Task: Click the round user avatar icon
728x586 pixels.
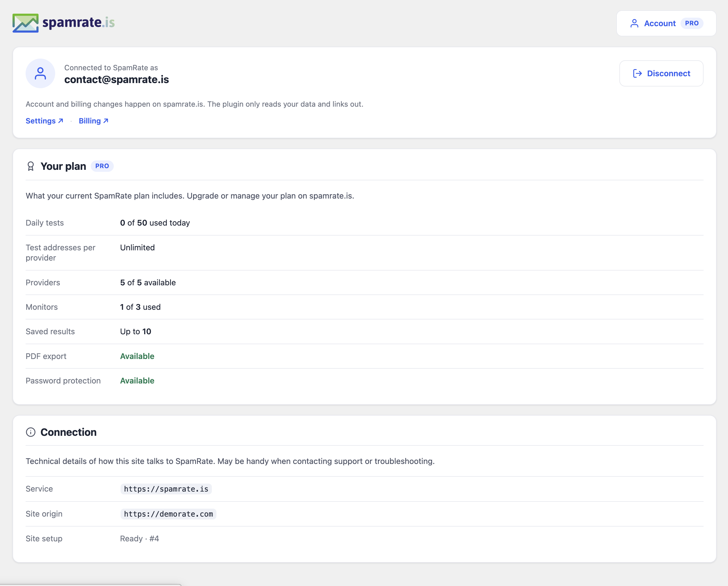Action: [x=40, y=73]
